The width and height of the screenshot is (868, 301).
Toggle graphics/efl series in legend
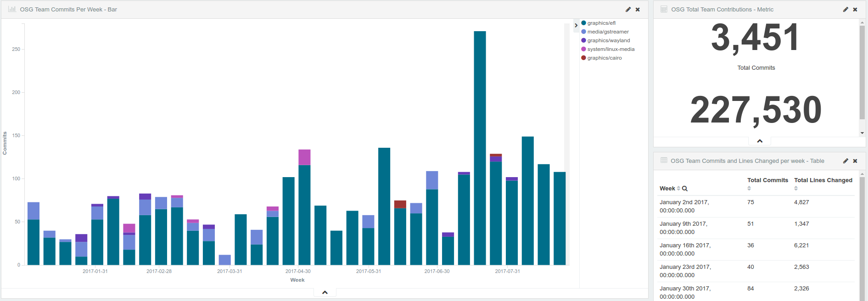[601, 23]
